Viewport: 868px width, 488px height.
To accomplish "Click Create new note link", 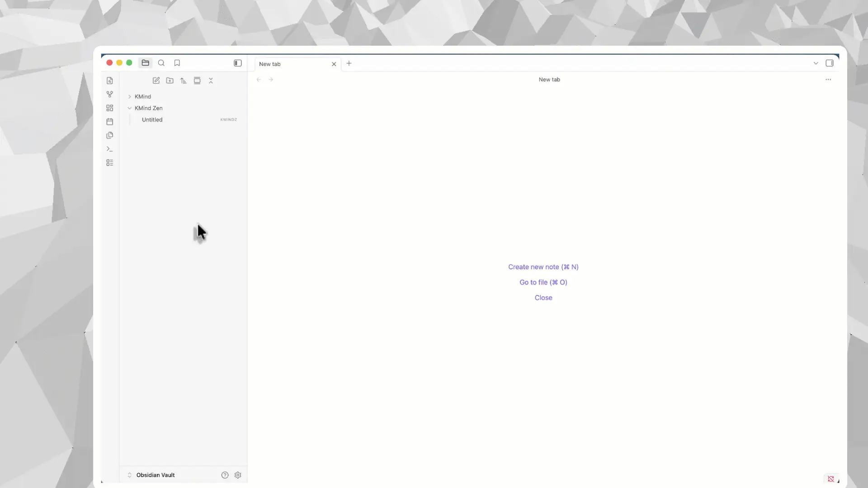I will point(543,267).
